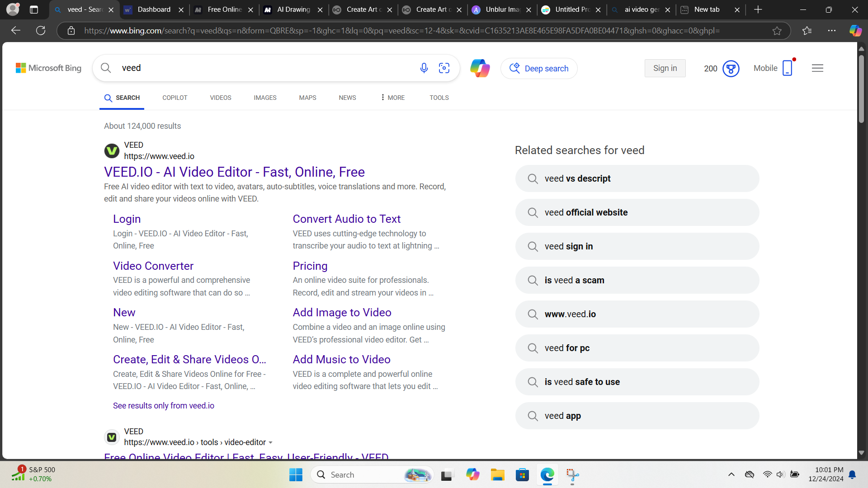The height and width of the screenshot is (488, 868).
Task: Open notifications bell in system tray
Action: click(852, 474)
